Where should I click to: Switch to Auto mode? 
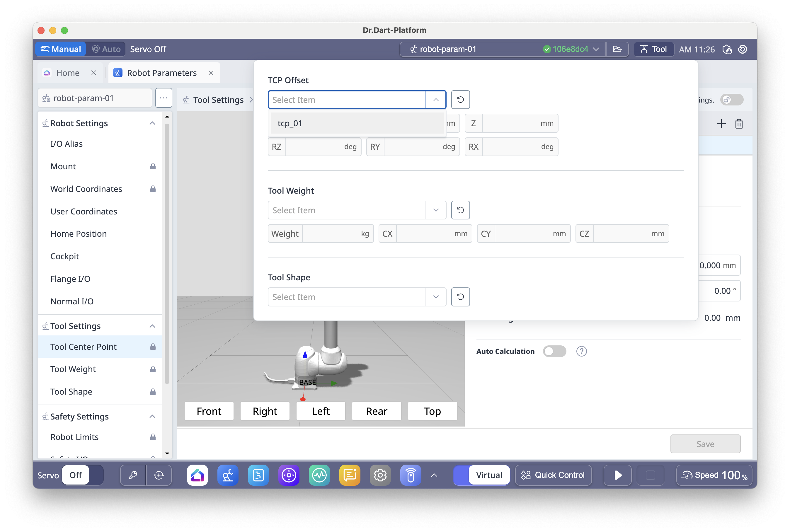tap(106, 49)
